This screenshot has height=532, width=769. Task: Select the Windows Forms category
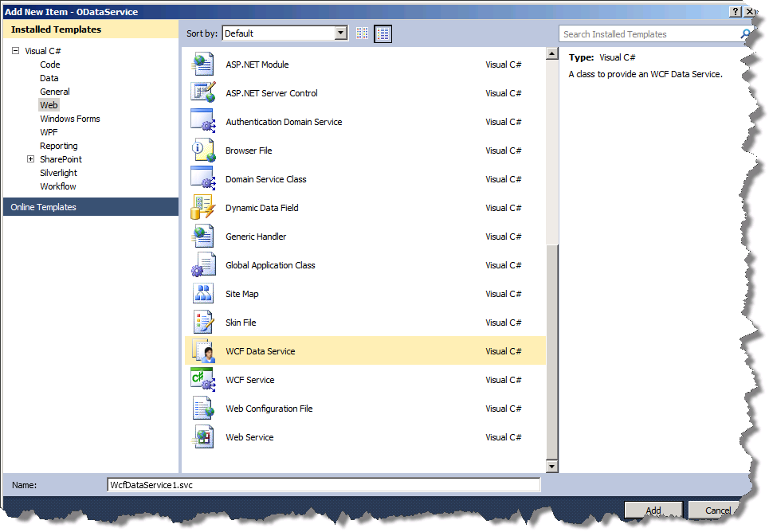[70, 119]
